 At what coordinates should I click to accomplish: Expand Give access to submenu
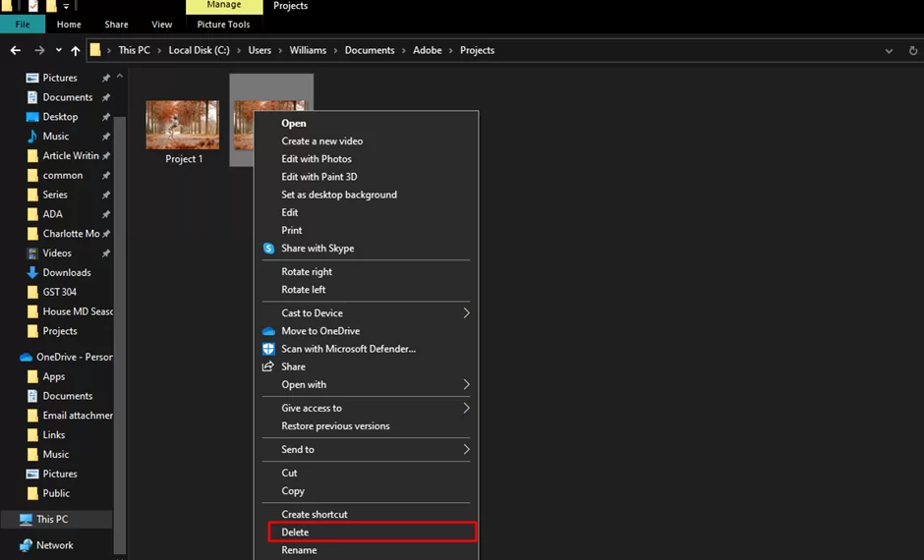tap(466, 408)
